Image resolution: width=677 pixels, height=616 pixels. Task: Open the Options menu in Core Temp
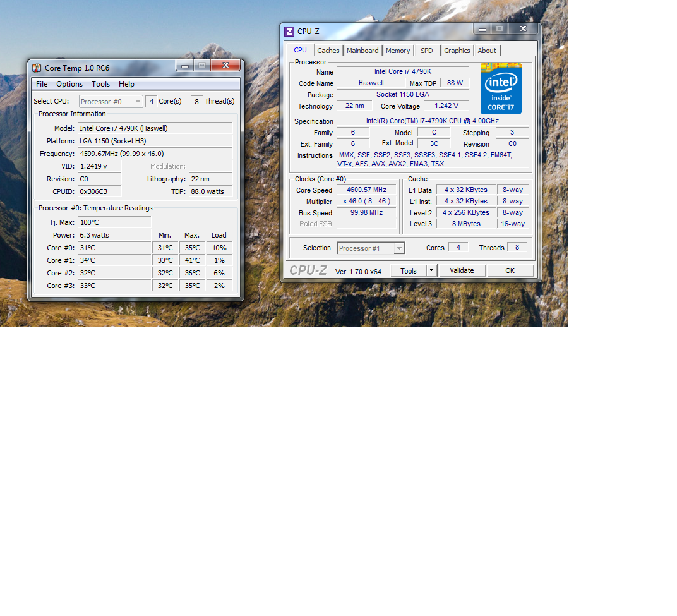coord(69,84)
